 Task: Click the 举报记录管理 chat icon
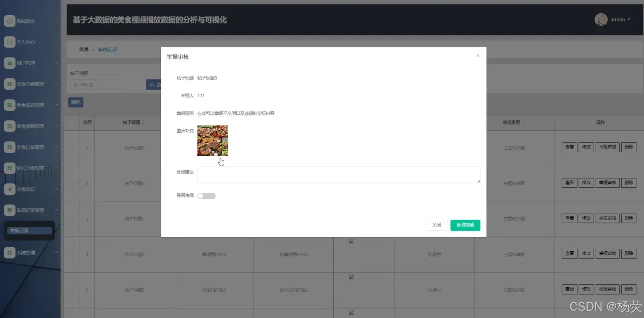pos(10,210)
